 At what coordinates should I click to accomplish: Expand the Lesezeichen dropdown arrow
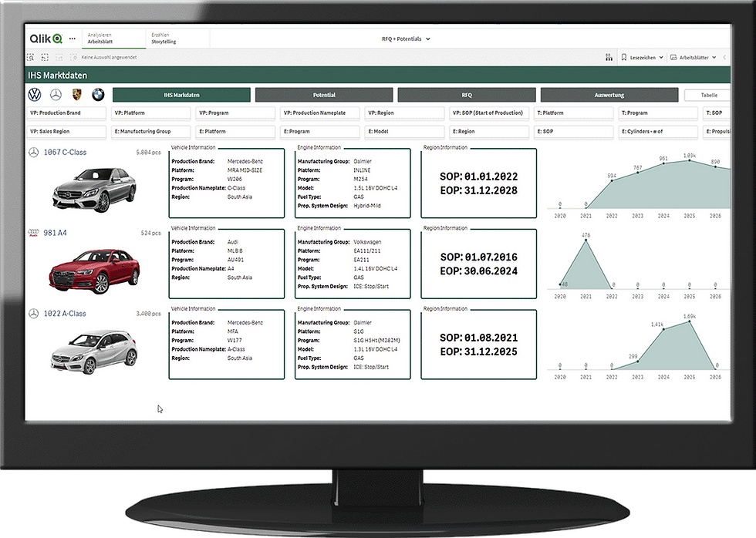point(661,57)
